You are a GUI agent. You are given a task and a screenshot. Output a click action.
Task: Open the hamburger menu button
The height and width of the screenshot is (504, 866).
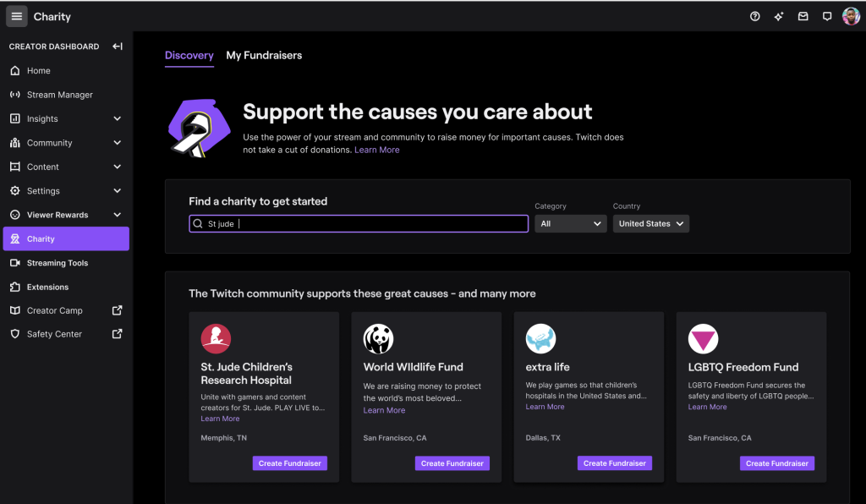point(17,17)
